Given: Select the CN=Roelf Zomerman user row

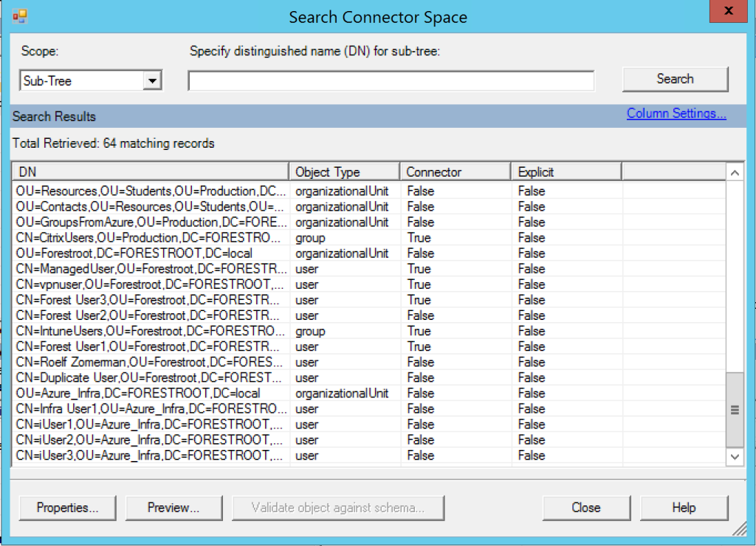Looking at the screenshot, I should click(369, 362).
